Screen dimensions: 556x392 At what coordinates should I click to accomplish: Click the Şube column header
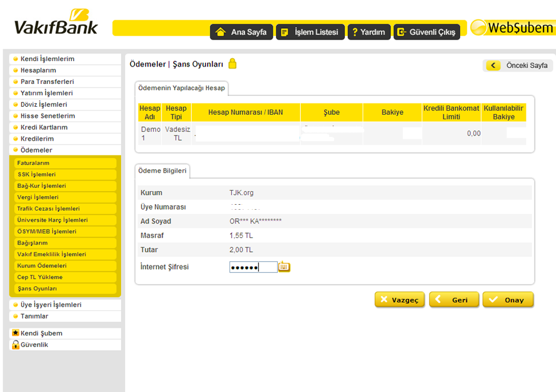[331, 112]
